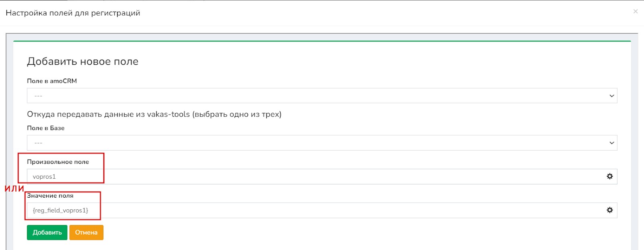This screenshot has height=250, width=644.
Task: Click the red или annotation
Action: [x=14, y=188]
